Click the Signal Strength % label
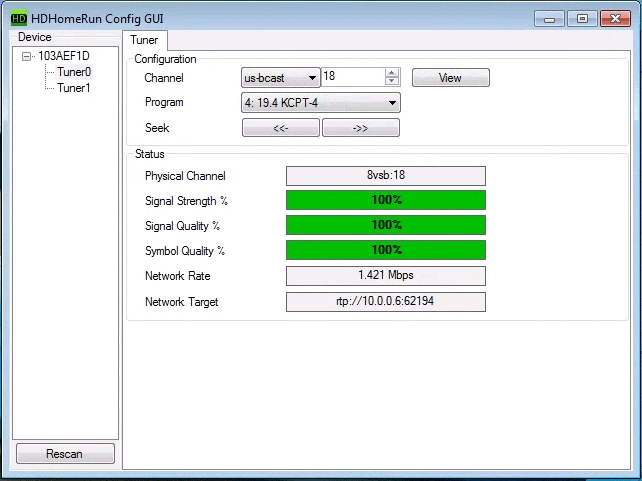Viewport: 642px width, 481px height. click(186, 201)
